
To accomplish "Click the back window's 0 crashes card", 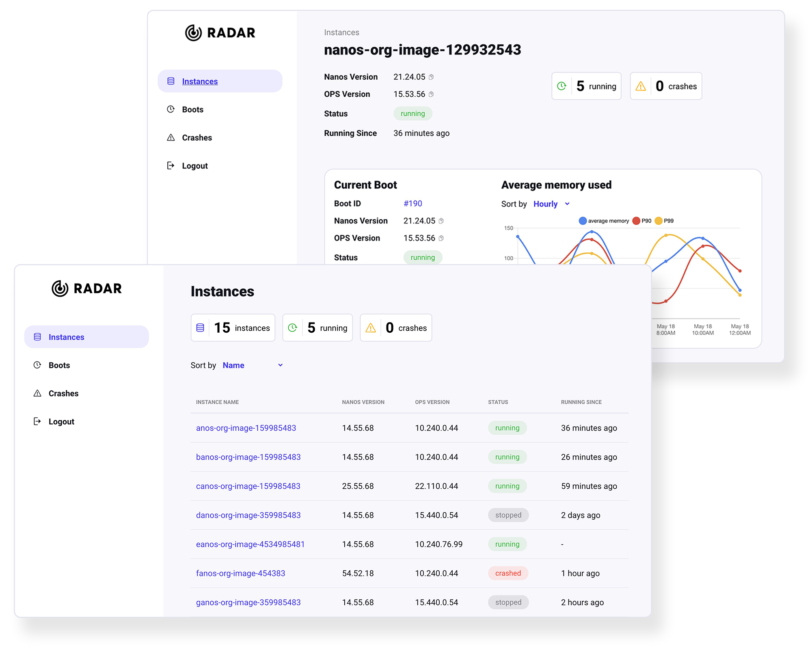I will [666, 86].
